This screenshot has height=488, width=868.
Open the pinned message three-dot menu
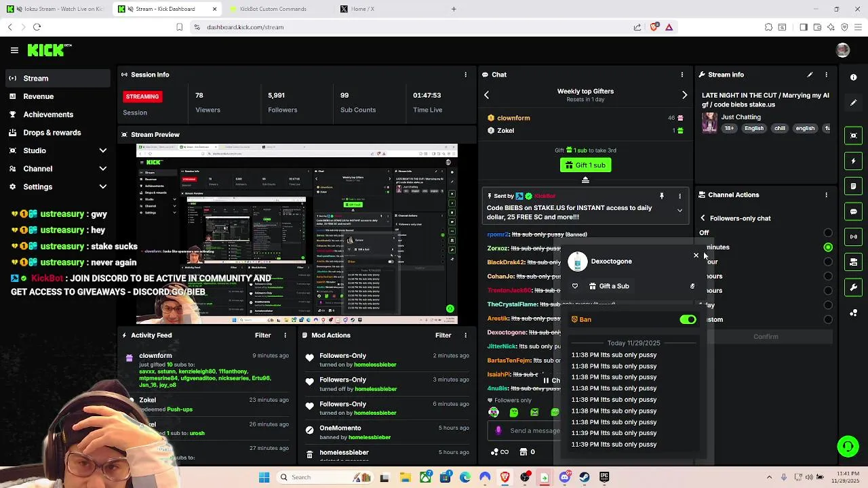tap(679, 196)
